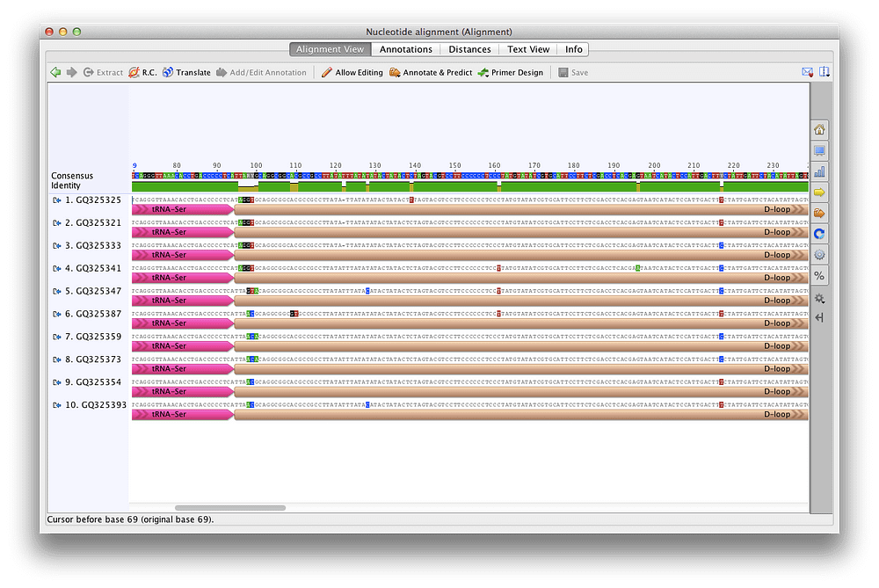Image resolution: width=879 pixels, height=588 pixels.
Task: Go back with the green left arrow
Action: coord(55,72)
